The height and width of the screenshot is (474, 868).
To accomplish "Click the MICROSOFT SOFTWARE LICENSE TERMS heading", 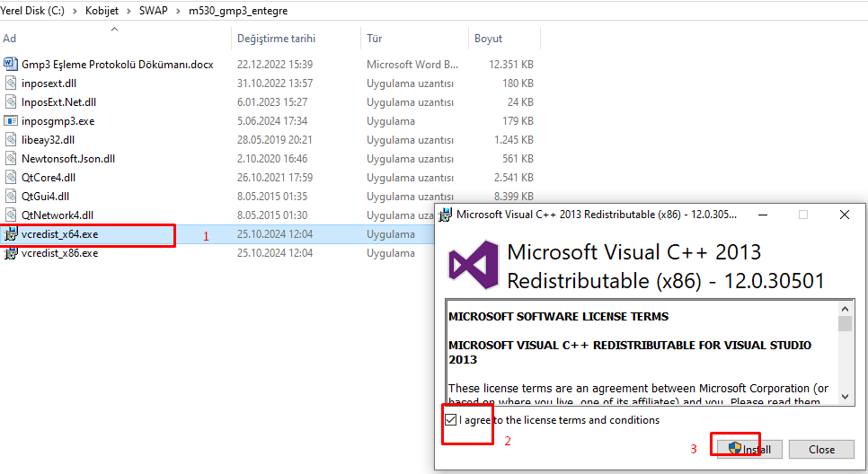I will tap(559, 316).
